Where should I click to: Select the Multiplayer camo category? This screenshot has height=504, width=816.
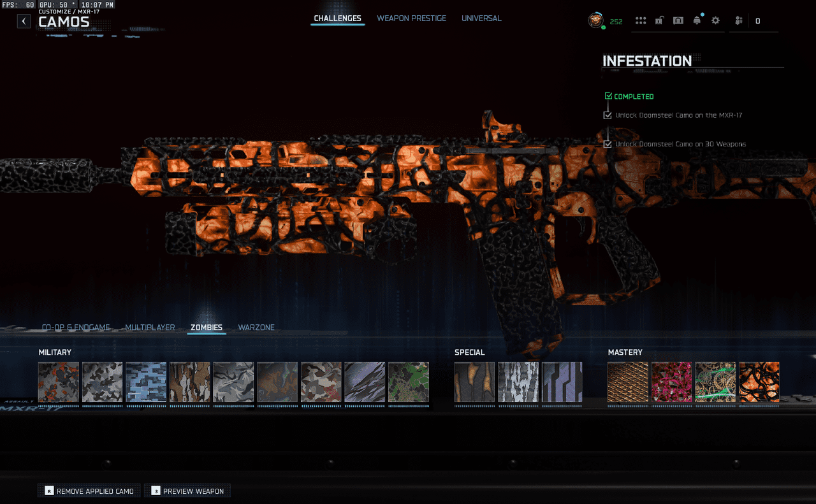click(150, 328)
